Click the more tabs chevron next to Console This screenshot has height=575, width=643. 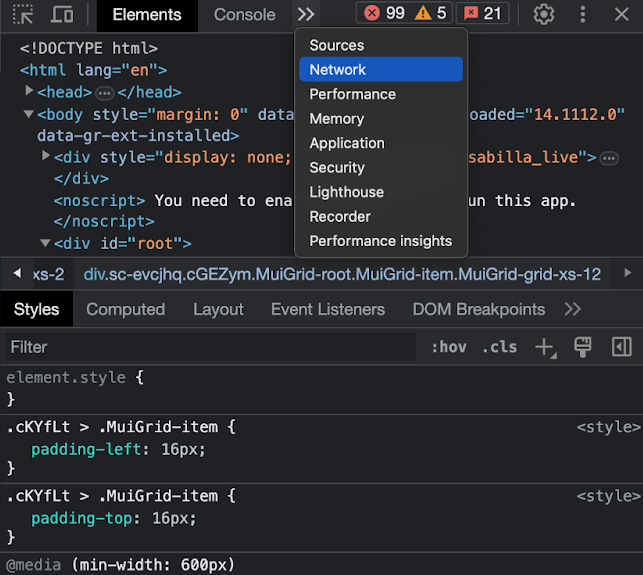point(306,15)
